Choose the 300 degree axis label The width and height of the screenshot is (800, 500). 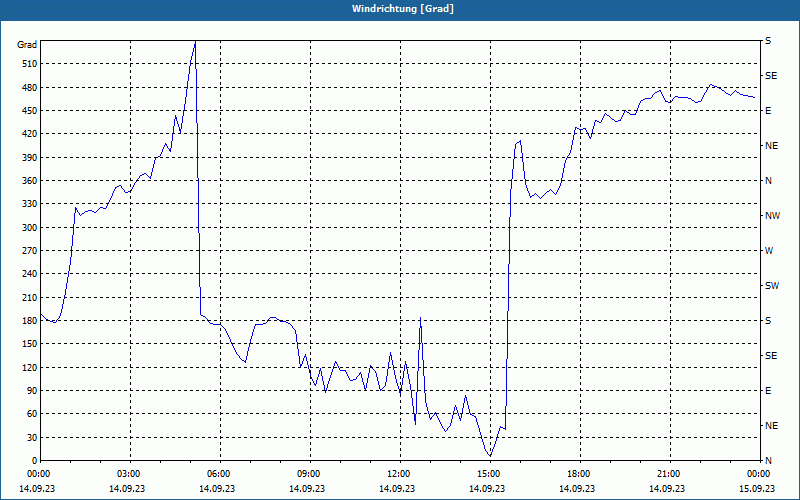coord(30,228)
